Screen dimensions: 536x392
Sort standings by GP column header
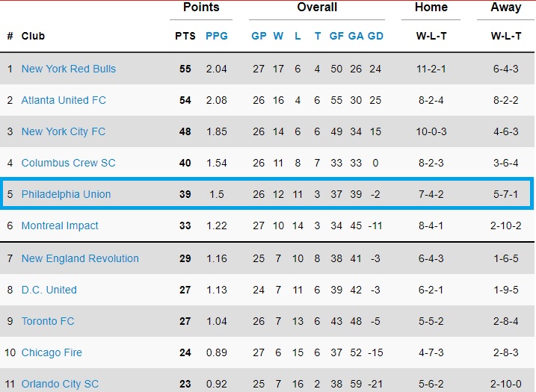pyautogui.click(x=259, y=36)
